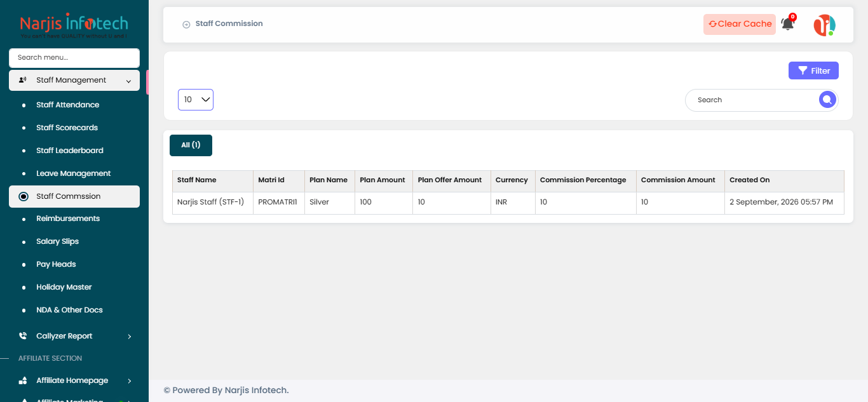The height and width of the screenshot is (402, 868).
Task: Click the Clear Cache button
Action: pos(740,24)
